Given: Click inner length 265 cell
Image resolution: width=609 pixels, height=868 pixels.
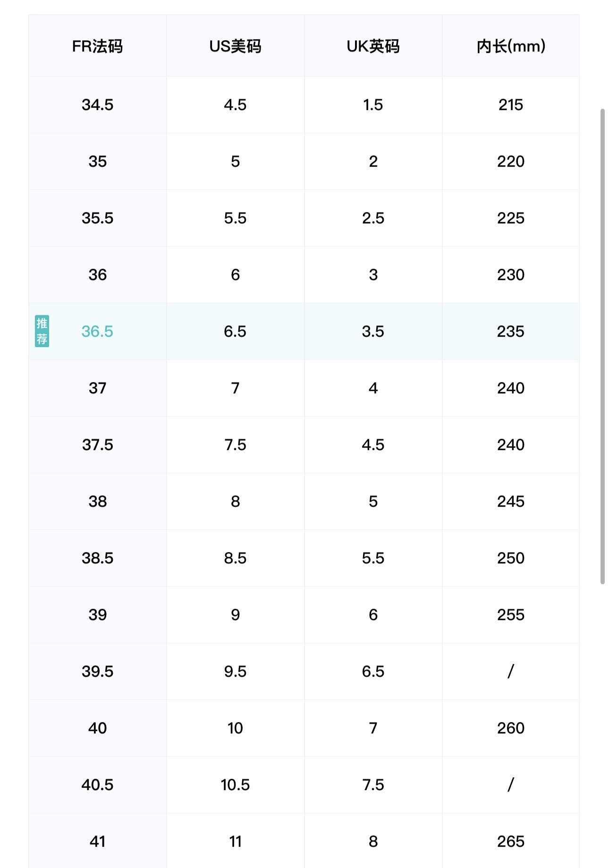Looking at the screenshot, I should tap(511, 842).
